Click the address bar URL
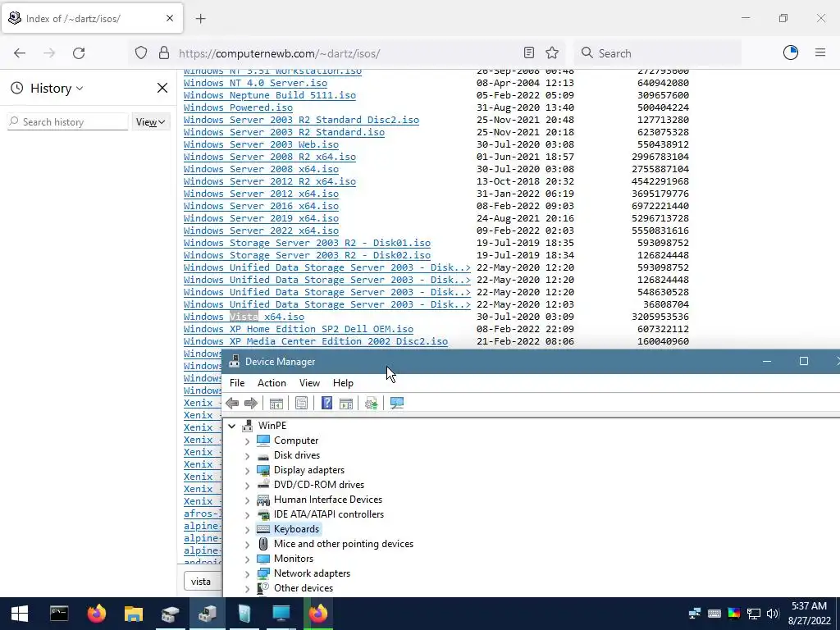The width and height of the screenshot is (840, 630). [279, 53]
